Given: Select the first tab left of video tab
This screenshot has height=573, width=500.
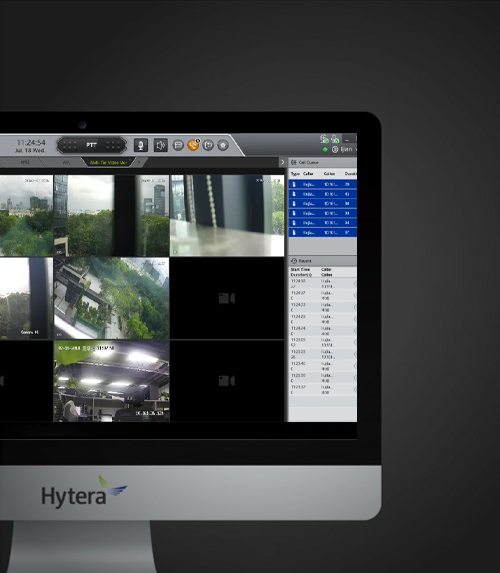Looking at the screenshot, I should pos(66,162).
